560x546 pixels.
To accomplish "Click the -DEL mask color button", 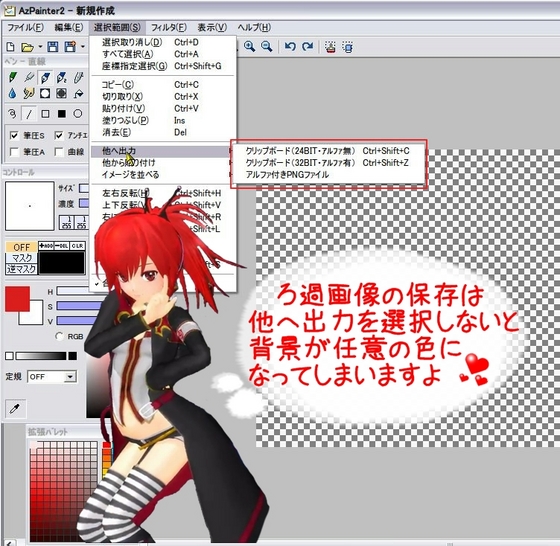I will [62, 246].
